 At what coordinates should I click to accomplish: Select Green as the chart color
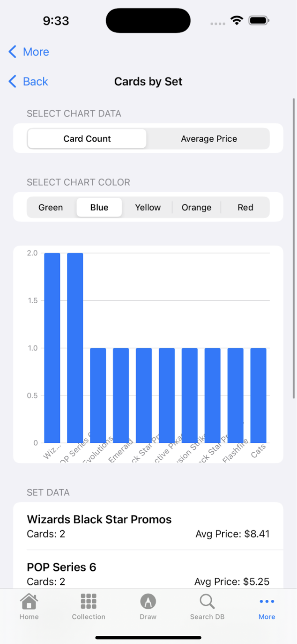click(x=50, y=207)
